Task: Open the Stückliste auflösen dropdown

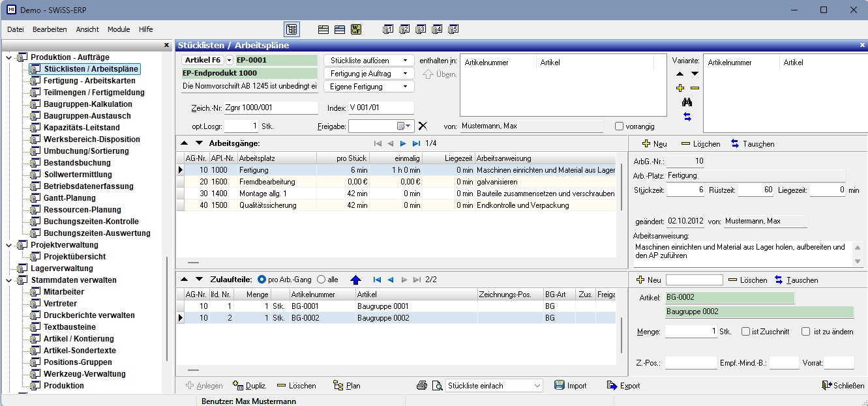Action: click(369, 61)
